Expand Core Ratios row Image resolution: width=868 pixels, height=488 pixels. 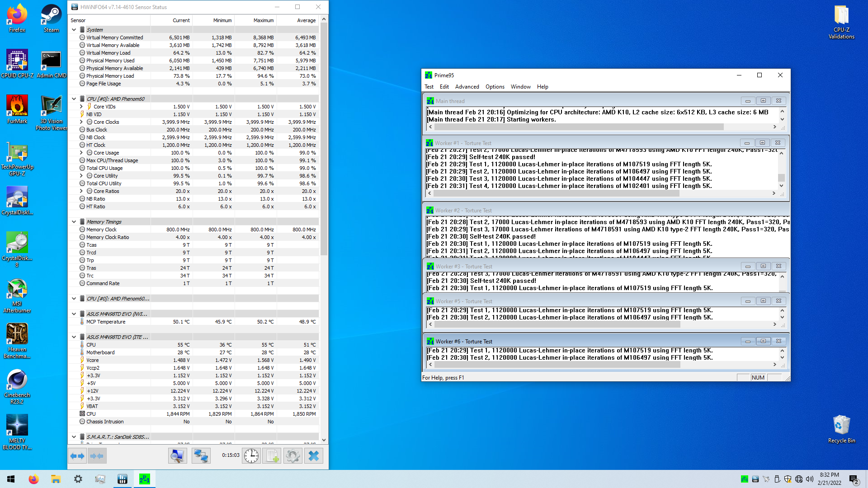(x=81, y=191)
